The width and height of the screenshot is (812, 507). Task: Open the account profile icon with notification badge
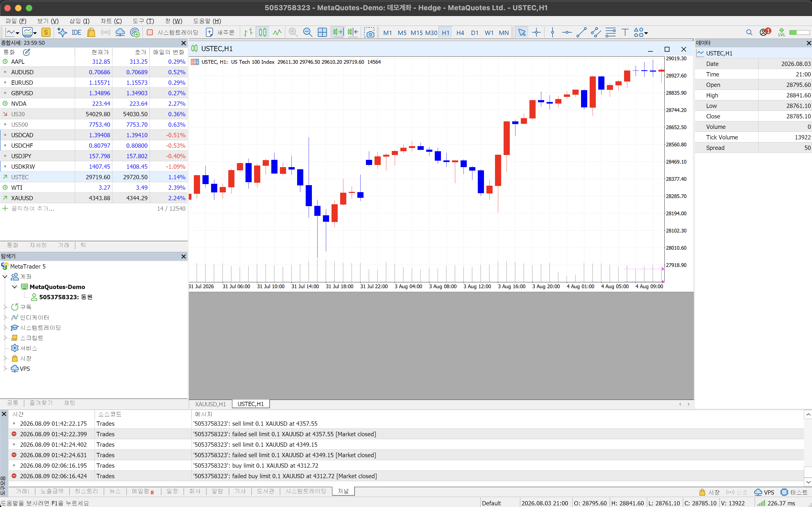pos(765,32)
